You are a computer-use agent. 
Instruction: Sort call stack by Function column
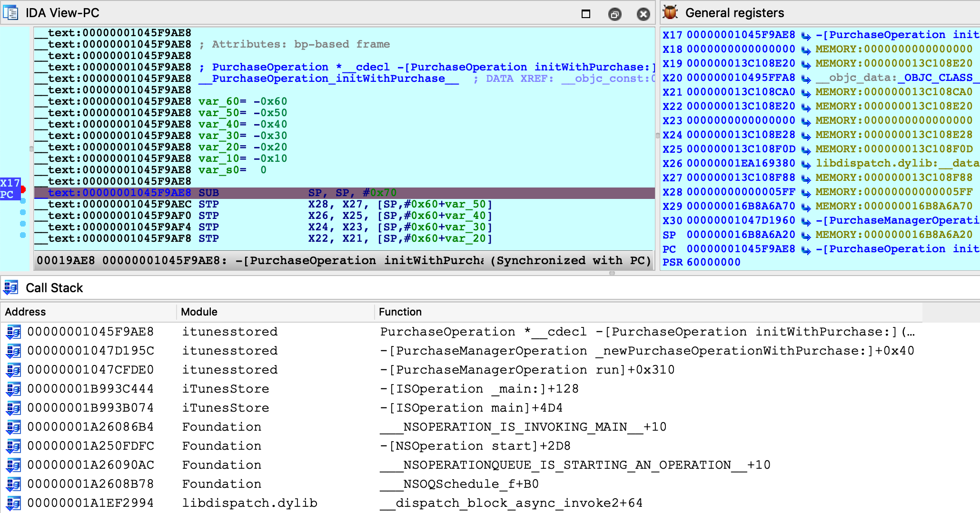[x=400, y=312]
